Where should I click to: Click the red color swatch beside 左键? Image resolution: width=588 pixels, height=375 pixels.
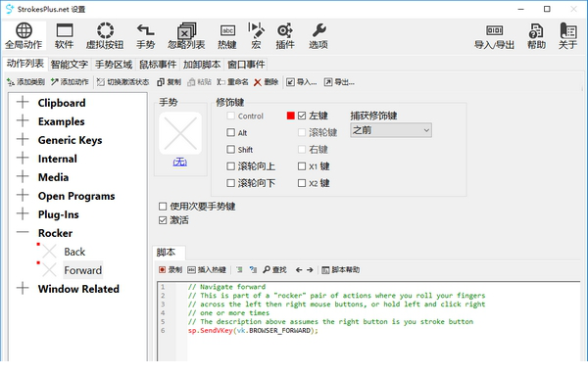(291, 116)
